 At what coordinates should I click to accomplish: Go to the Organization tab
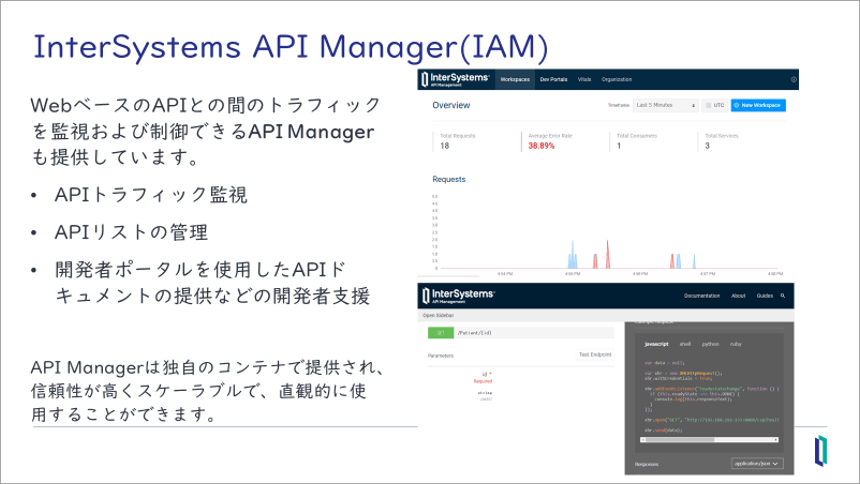click(x=617, y=79)
